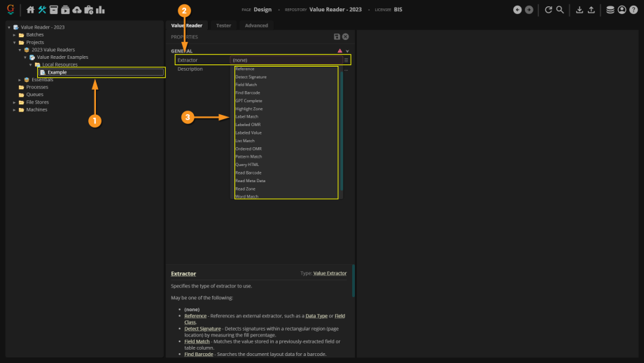This screenshot has width=644, height=363.
Task: Click the Help question mark icon
Action: point(633,10)
